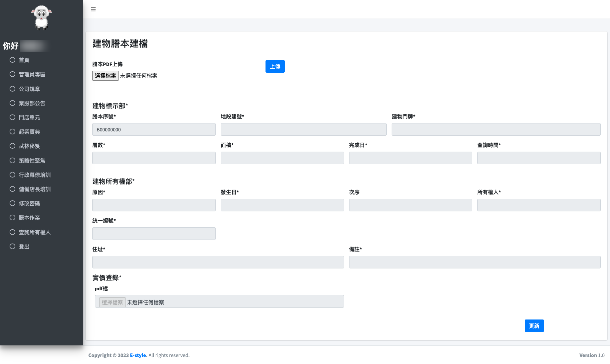Viewport: 610px width, 364px height.
Task: Click the circle icon beside 管理員專區
Action: tap(13, 74)
